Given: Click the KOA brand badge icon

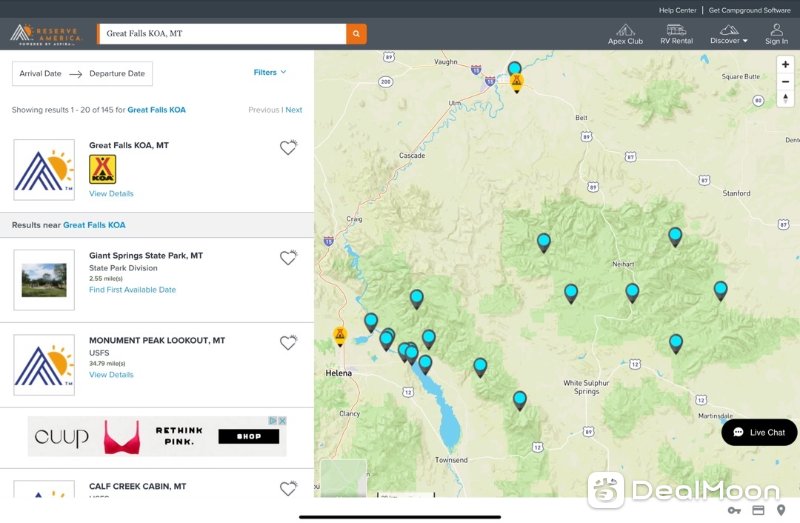Looking at the screenshot, I should pos(103,169).
